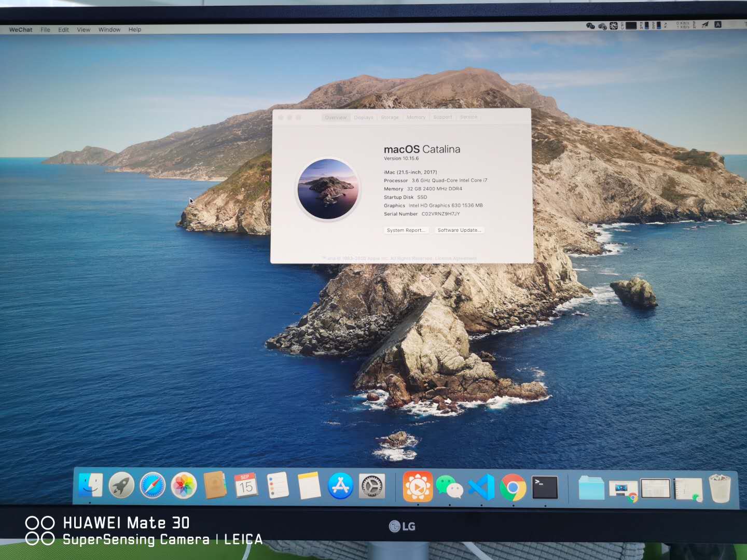
Task: Click the WeChat status icon in menu bar
Action: coord(590,25)
